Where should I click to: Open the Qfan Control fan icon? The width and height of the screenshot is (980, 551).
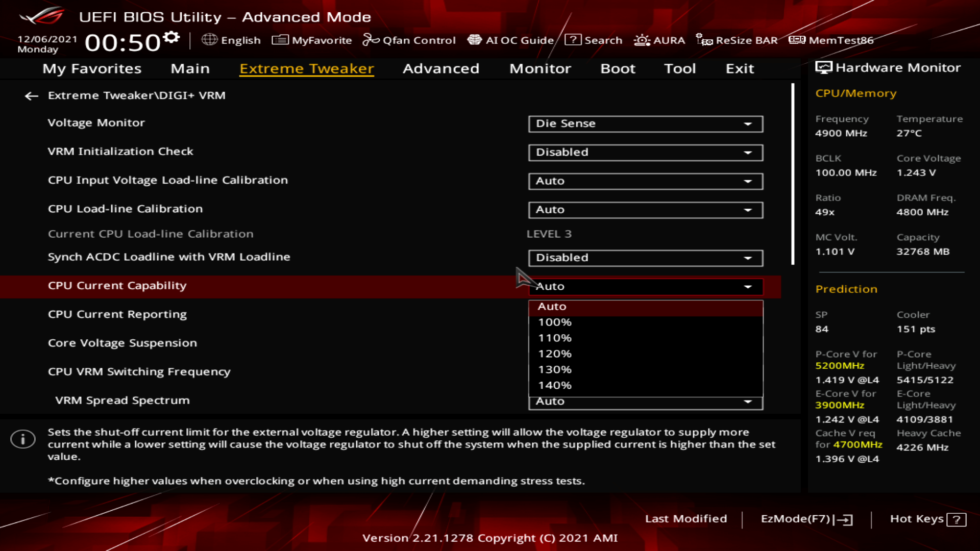click(x=371, y=40)
